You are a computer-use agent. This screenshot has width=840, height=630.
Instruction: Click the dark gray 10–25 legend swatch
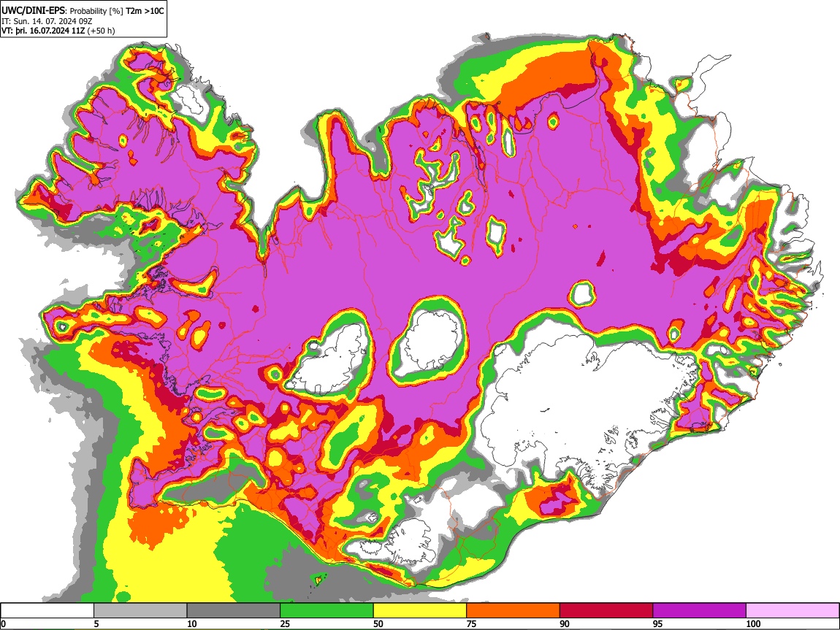234,610
